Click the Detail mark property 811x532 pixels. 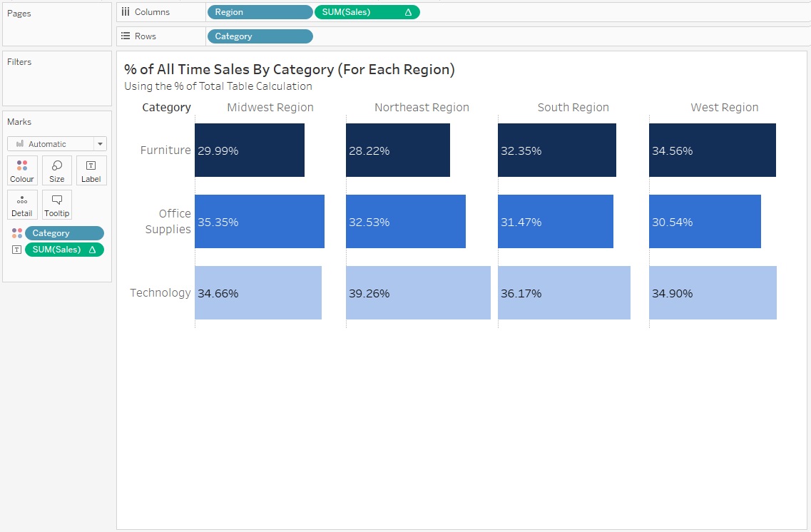22,205
